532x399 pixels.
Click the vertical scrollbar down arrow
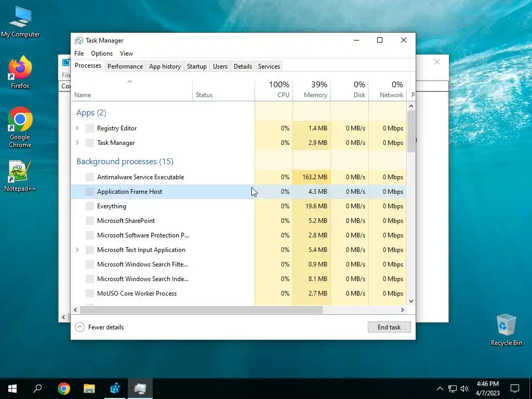click(411, 301)
